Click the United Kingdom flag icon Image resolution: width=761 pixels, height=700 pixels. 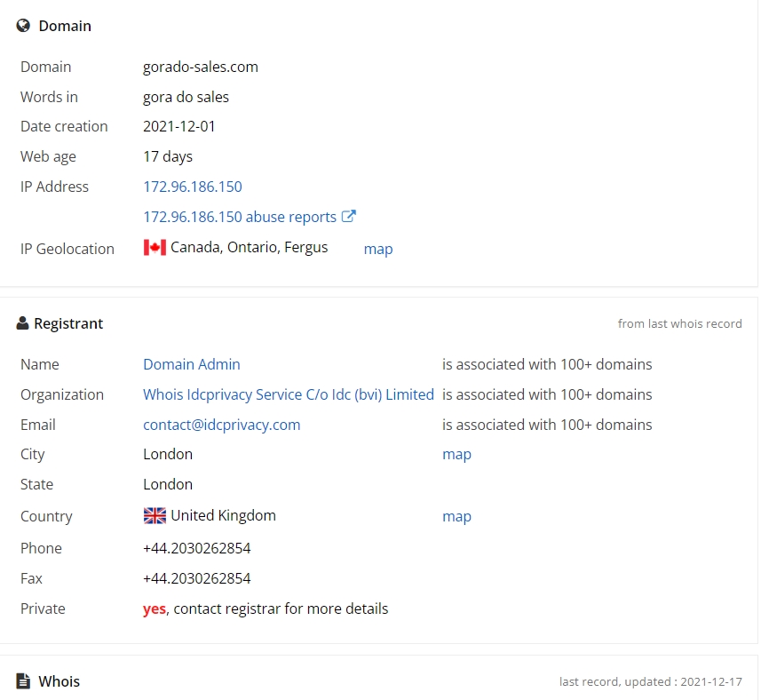(x=155, y=515)
